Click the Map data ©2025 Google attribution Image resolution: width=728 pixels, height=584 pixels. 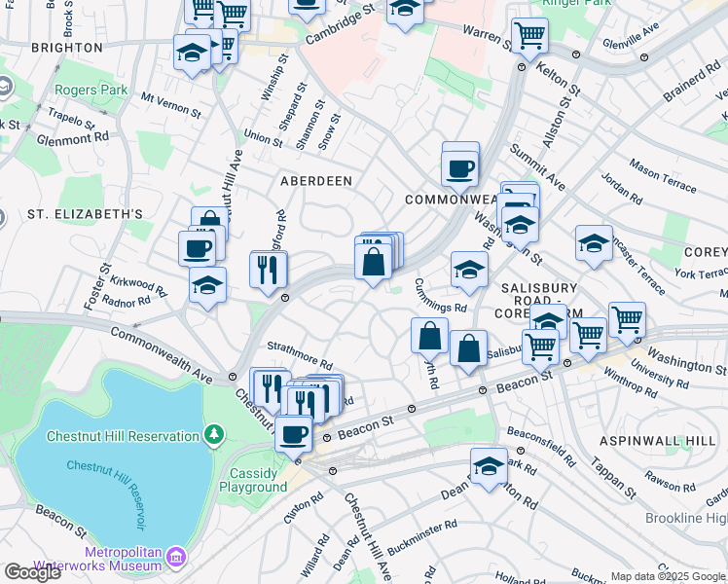coord(669,576)
